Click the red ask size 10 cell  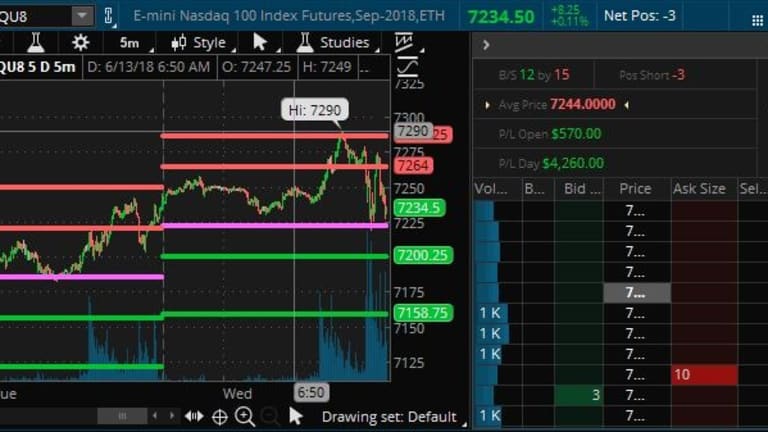pos(705,375)
